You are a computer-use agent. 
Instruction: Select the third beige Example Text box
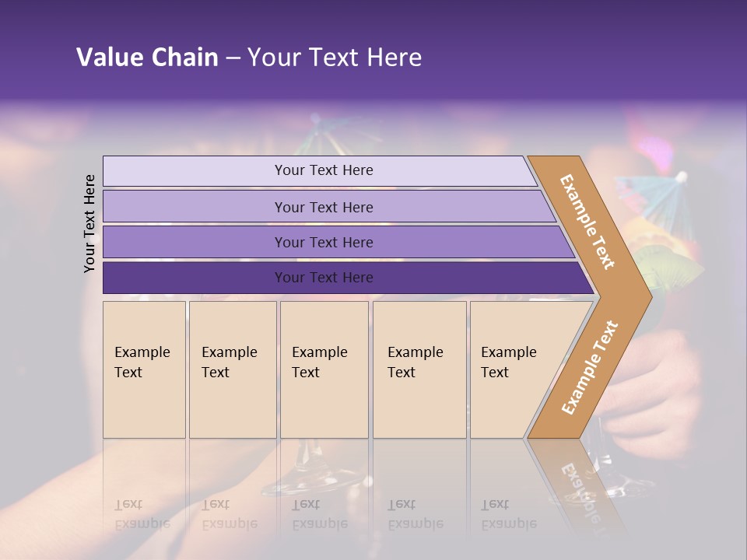pos(324,369)
